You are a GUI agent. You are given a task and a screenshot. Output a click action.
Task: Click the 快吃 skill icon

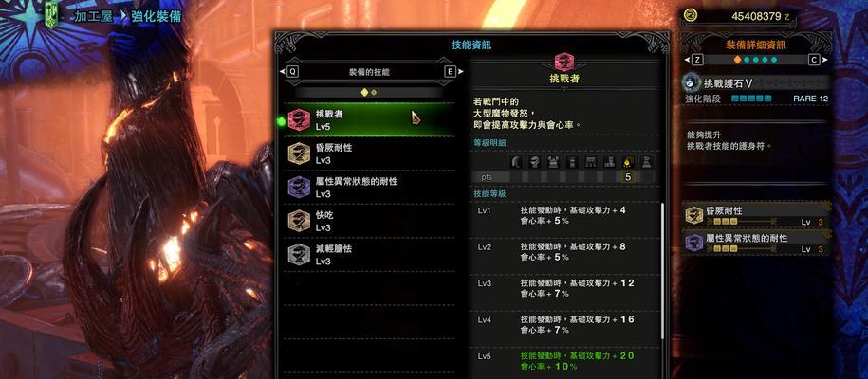pyautogui.click(x=299, y=222)
